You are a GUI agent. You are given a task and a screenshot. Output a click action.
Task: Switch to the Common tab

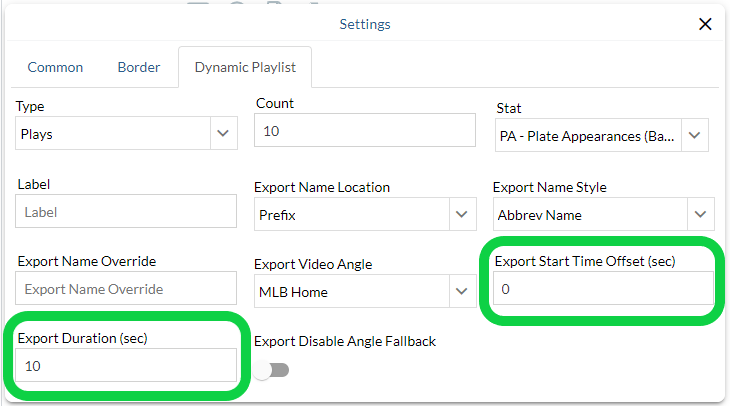click(55, 68)
